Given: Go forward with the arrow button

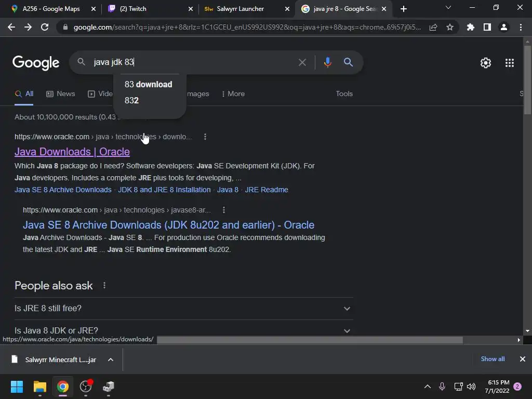Looking at the screenshot, I should (28, 27).
